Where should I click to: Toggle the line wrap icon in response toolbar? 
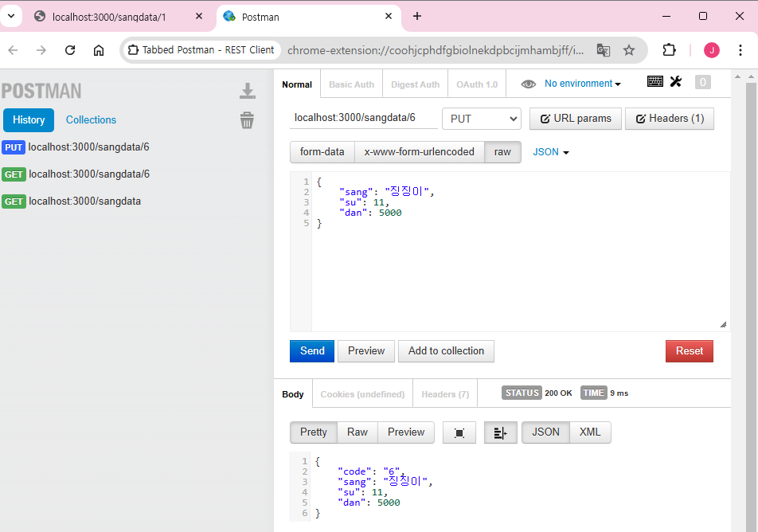pos(500,432)
